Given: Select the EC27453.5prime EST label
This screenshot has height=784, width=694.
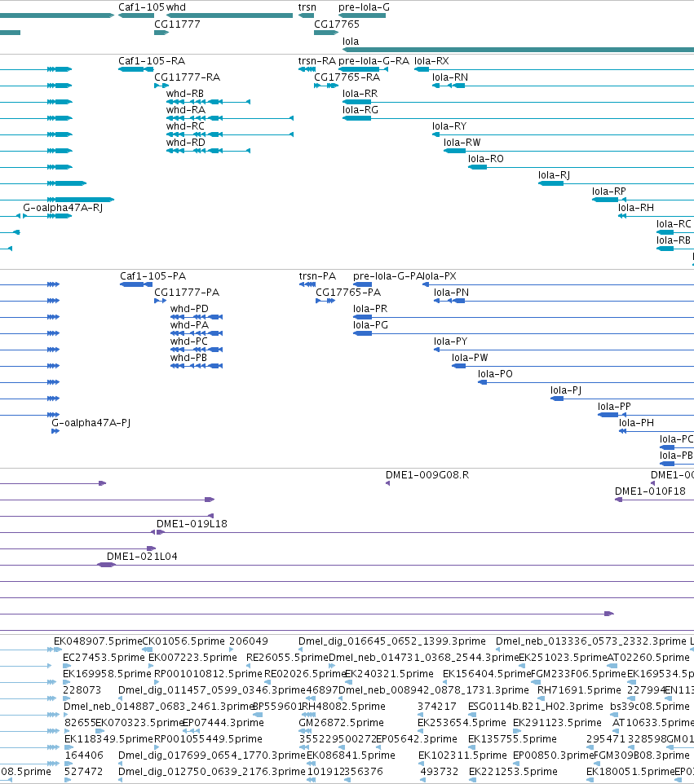Looking at the screenshot, I should 104,657.
